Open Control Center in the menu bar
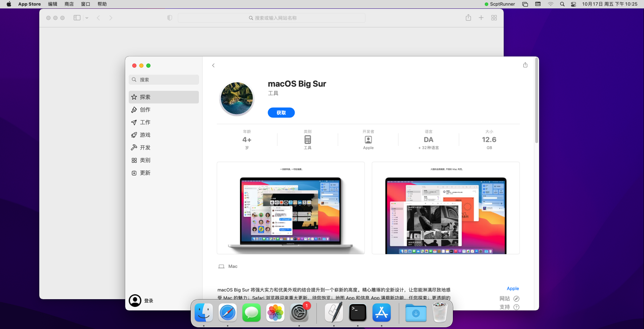Screen dimensions: 644x329 (x=573, y=4)
